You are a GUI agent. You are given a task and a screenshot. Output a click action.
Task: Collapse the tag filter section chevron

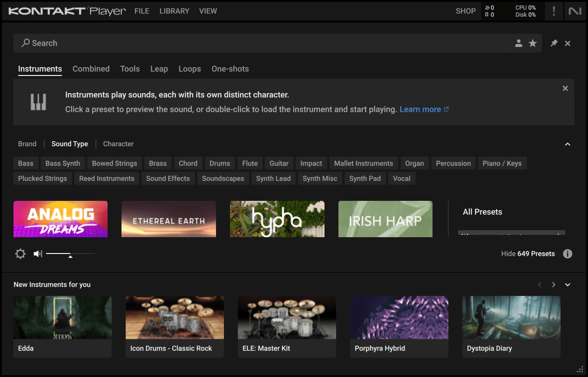568,144
